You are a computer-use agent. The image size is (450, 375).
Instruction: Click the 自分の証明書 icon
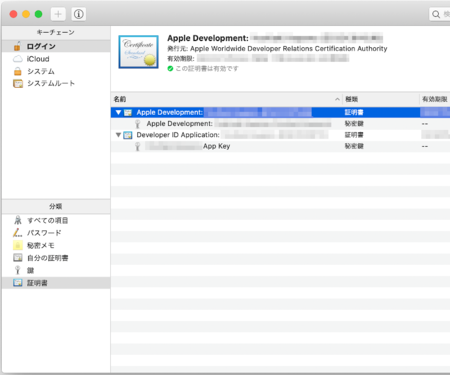click(18, 258)
